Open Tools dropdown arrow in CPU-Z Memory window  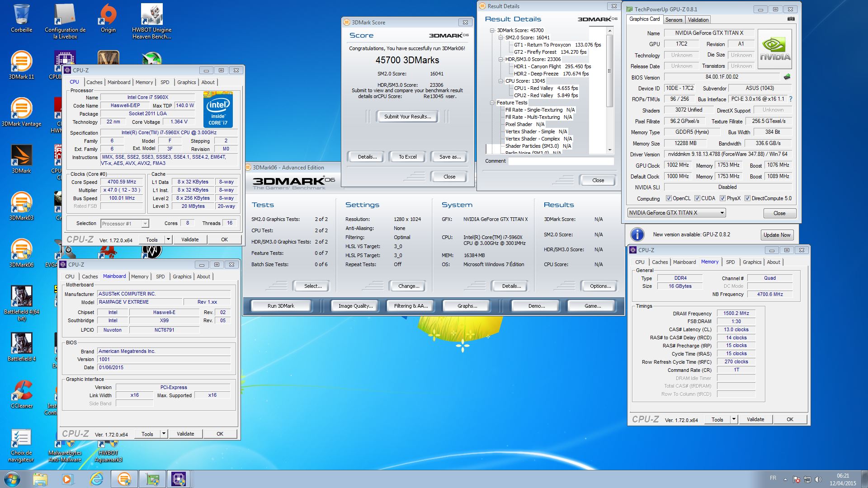(734, 419)
